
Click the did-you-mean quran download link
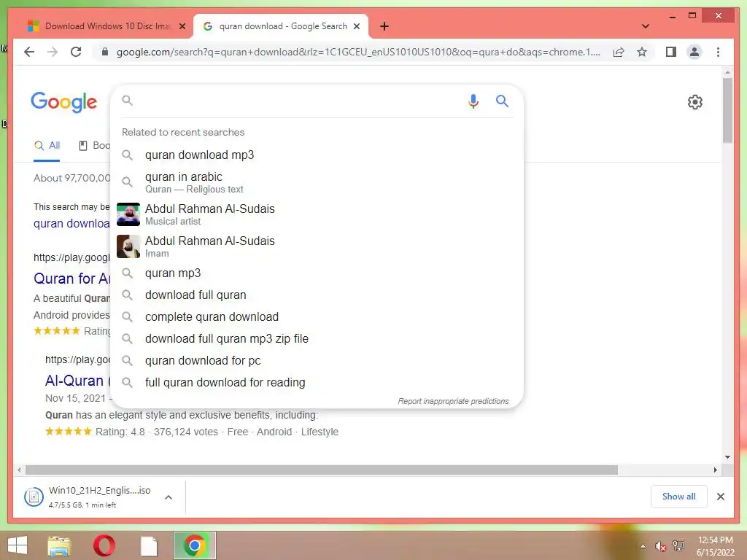pyautogui.click(x=71, y=223)
